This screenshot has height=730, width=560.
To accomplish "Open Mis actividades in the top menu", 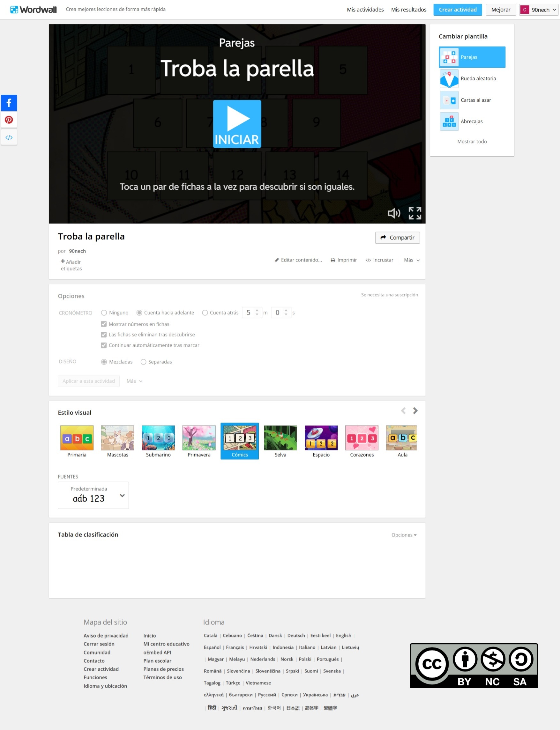I will tap(365, 10).
